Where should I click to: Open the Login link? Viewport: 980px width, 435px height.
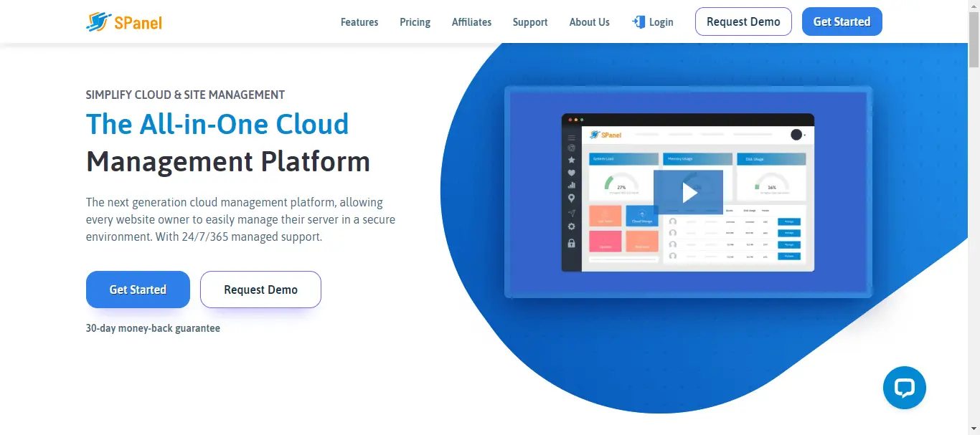tap(653, 22)
